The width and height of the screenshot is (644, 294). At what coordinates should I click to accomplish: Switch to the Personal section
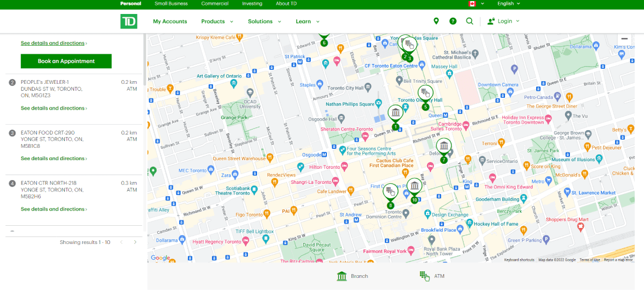pyautogui.click(x=131, y=4)
